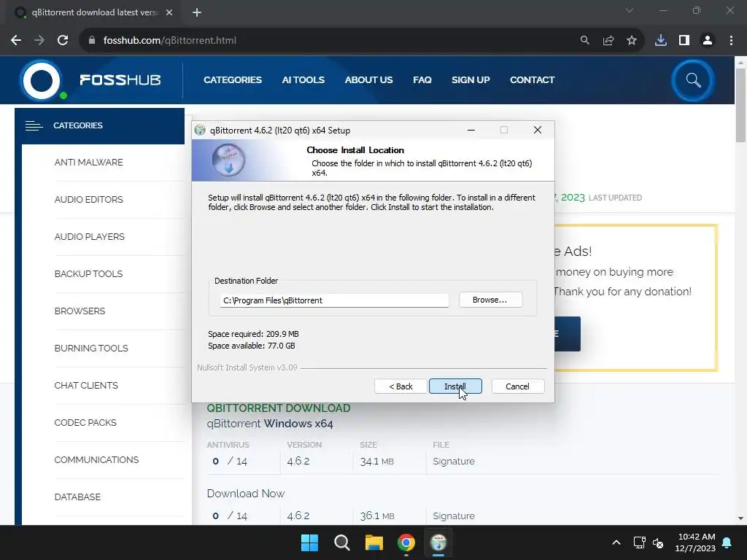Viewport: 747px width, 560px height.
Task: Bookmark this page with star icon
Action: (632, 41)
